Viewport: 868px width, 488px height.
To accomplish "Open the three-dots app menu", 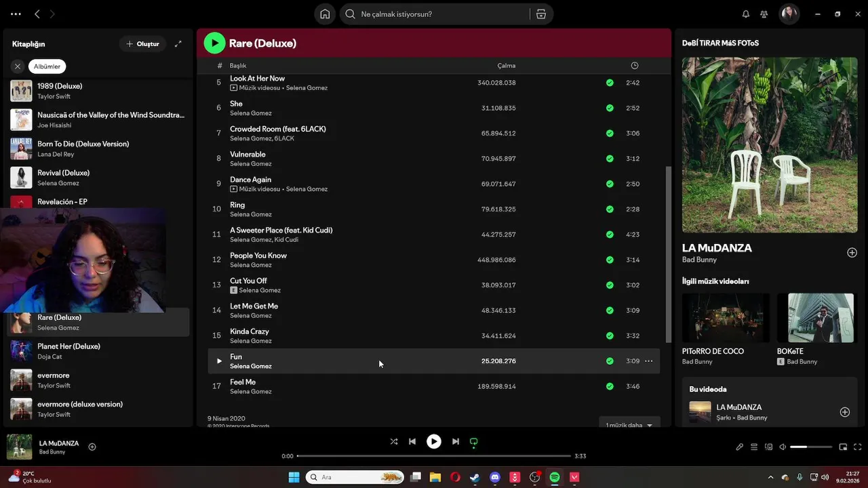I will [x=16, y=14].
